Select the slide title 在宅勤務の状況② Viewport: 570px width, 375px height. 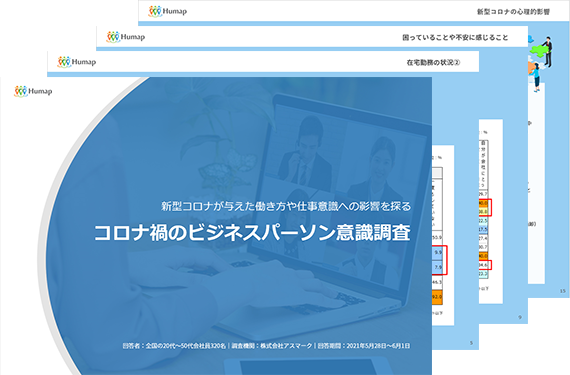point(433,62)
